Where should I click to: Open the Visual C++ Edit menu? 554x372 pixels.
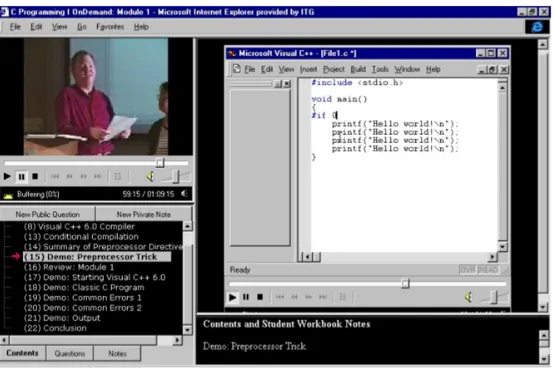(267, 69)
